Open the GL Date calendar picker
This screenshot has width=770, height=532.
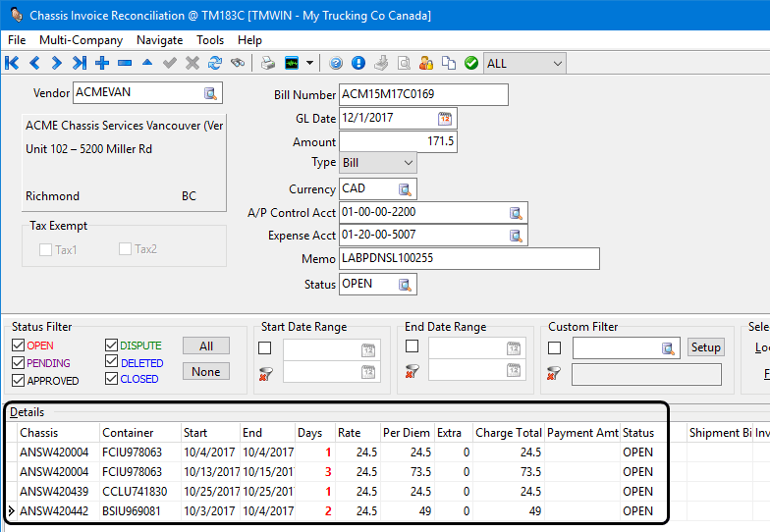click(x=445, y=119)
